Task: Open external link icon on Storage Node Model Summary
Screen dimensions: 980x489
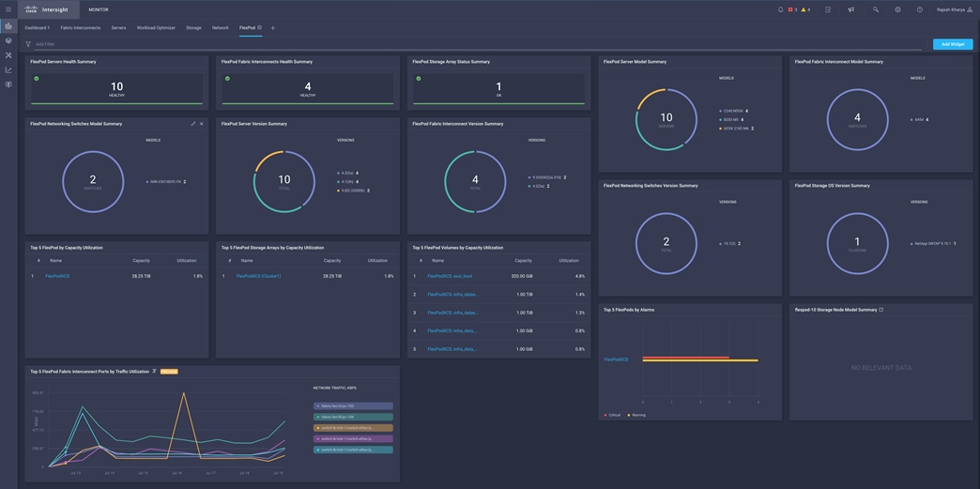Action: click(881, 310)
